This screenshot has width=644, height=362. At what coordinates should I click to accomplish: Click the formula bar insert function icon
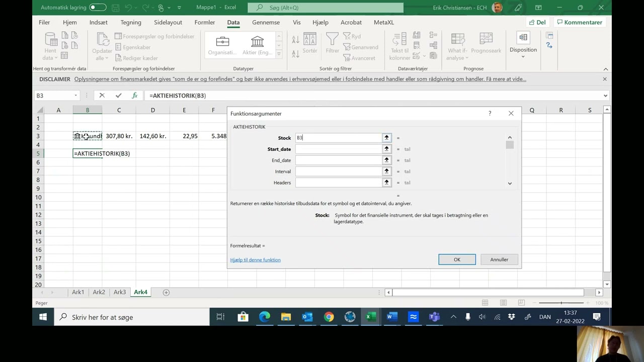click(134, 96)
